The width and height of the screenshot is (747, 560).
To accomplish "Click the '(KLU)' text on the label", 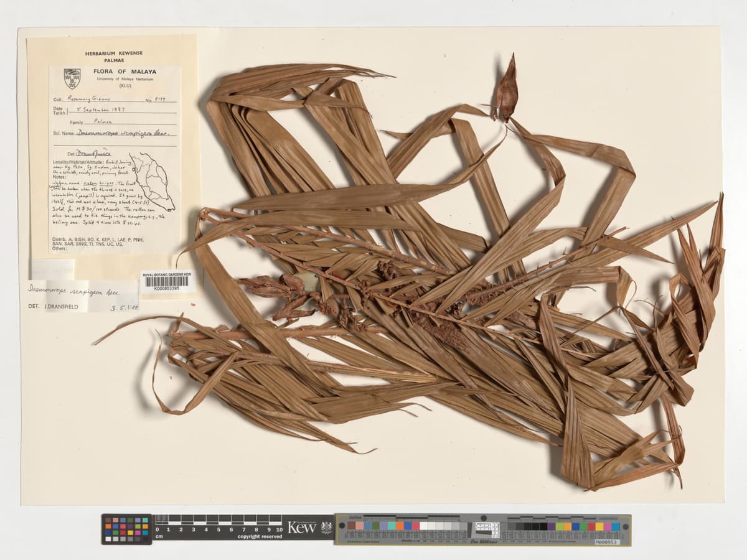I will coord(125,85).
